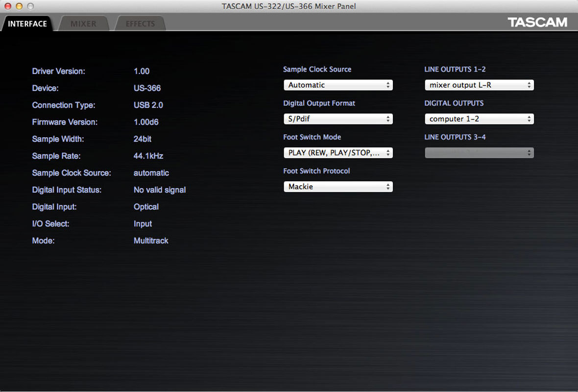Expand the DIGITAL OUTPUTS computer 1-2 dropdown

tap(479, 119)
